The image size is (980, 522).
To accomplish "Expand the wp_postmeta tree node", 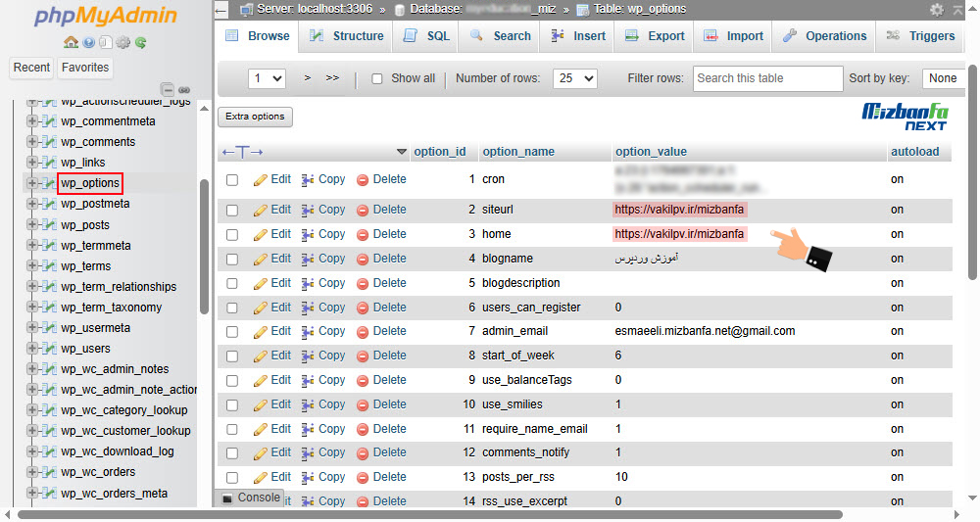I will point(32,204).
